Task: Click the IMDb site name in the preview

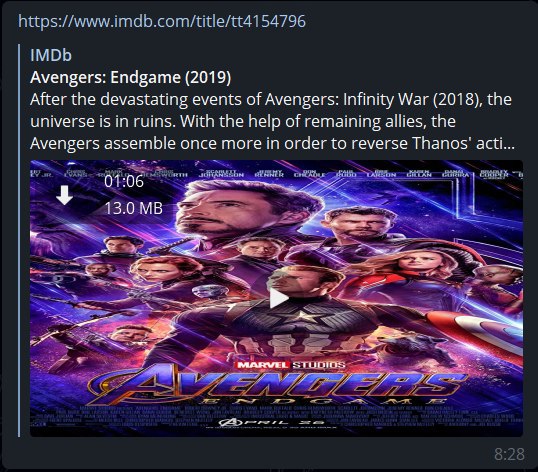Action: tap(51, 55)
